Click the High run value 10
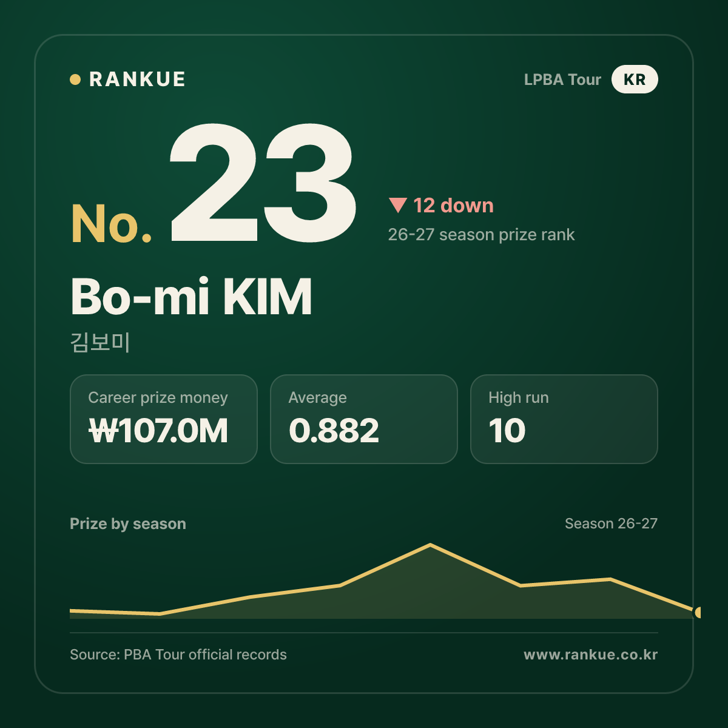Viewport: 728px width, 728px height. [x=507, y=431]
